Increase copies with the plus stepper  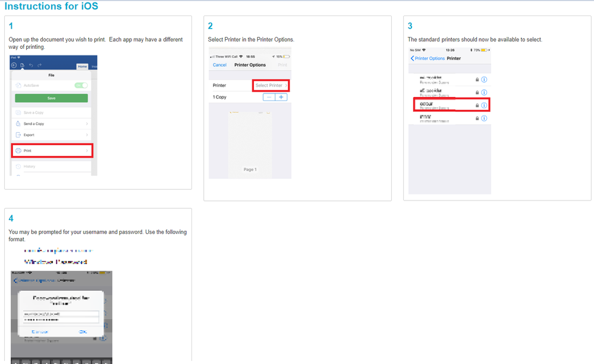(281, 97)
